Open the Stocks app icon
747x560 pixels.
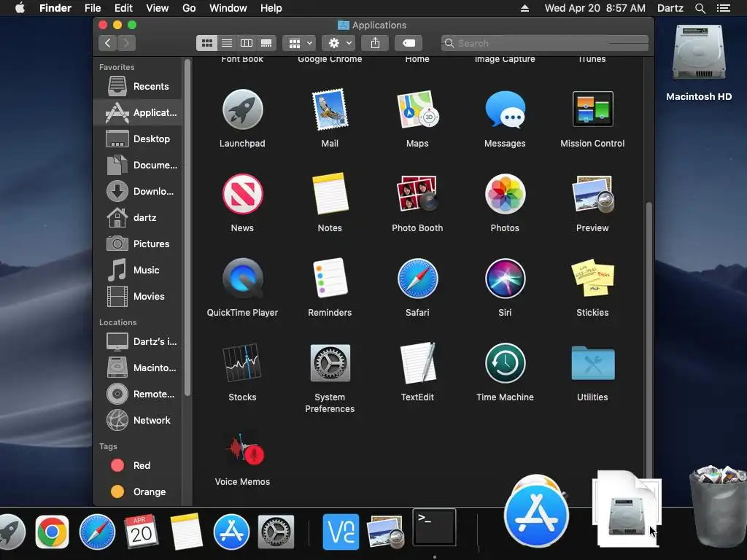pyautogui.click(x=242, y=363)
